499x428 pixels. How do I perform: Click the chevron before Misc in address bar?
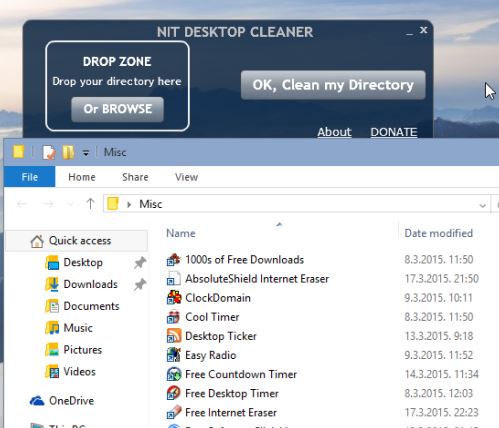point(129,204)
